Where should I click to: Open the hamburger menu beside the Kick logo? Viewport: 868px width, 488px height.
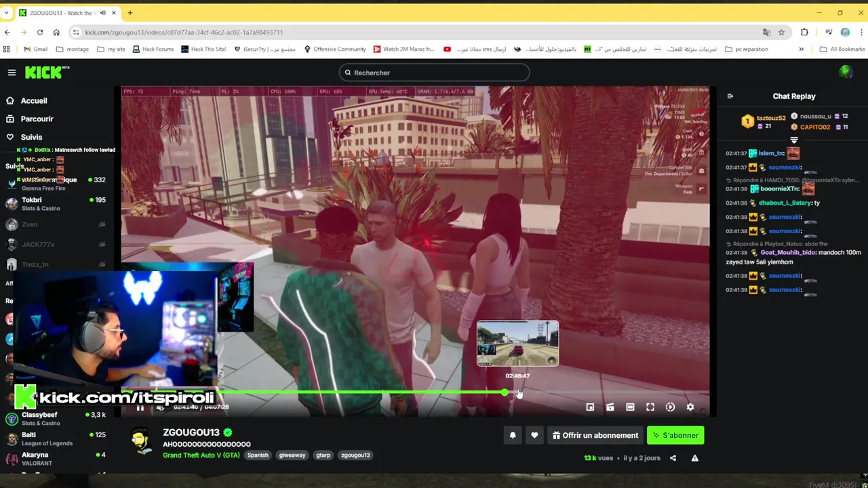[12, 73]
